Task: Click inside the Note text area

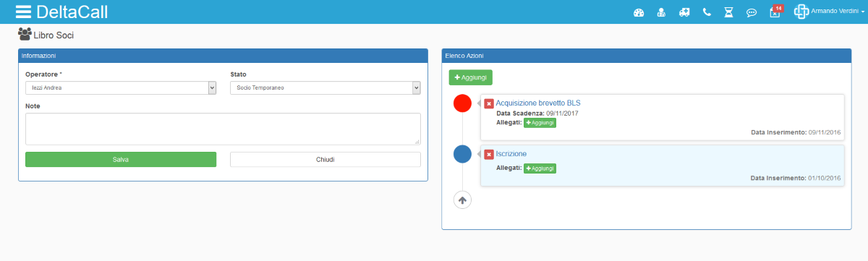Action: (x=223, y=129)
